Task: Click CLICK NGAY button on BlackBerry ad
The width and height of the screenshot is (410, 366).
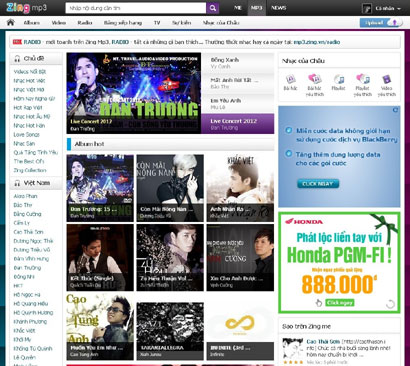Action: [x=318, y=184]
